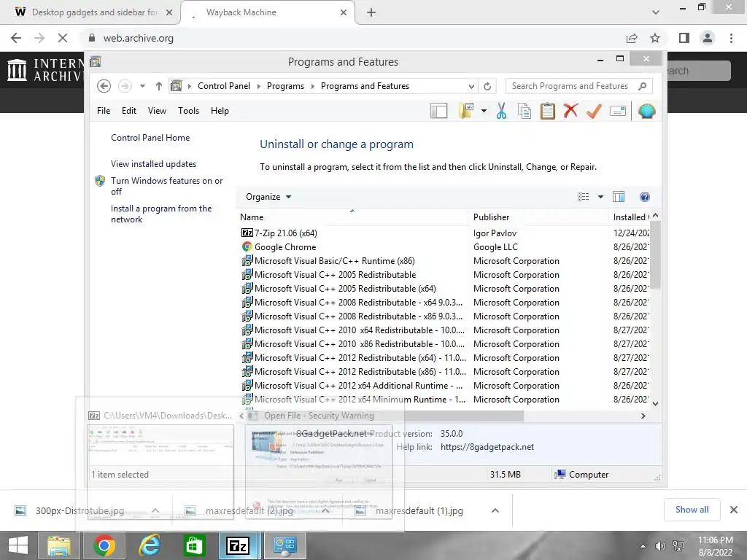Select Microsoft Visual C++ 2012 x64 Additional Runtime

pyautogui.click(x=358, y=385)
